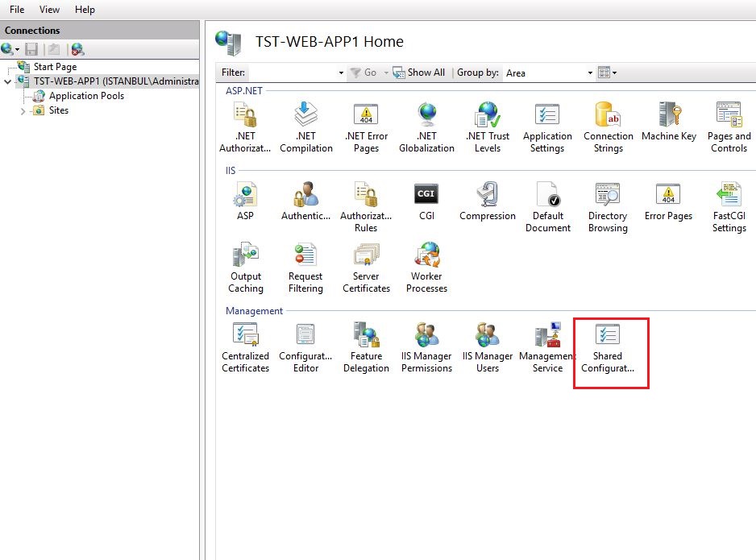Open Output Caching feature

coord(246,268)
